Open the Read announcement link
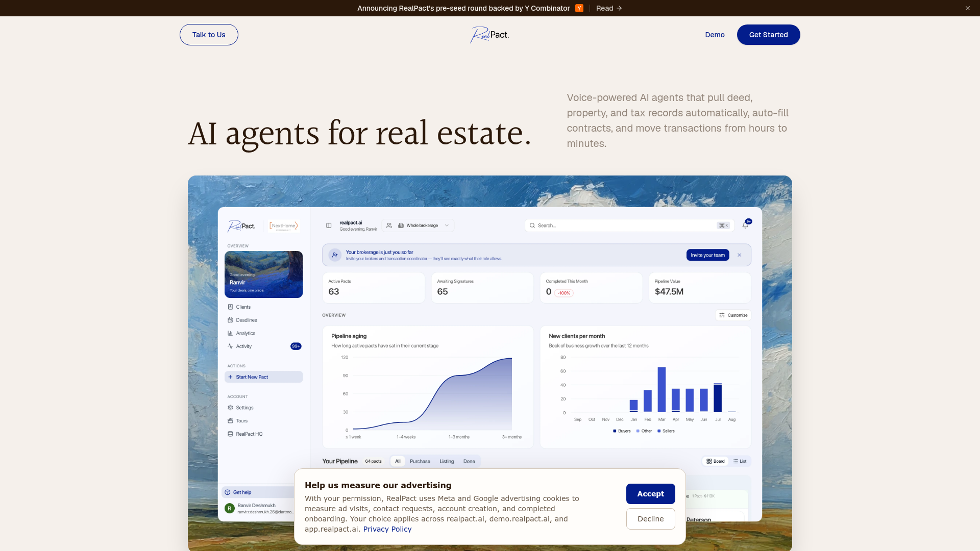980x551 pixels. click(609, 8)
